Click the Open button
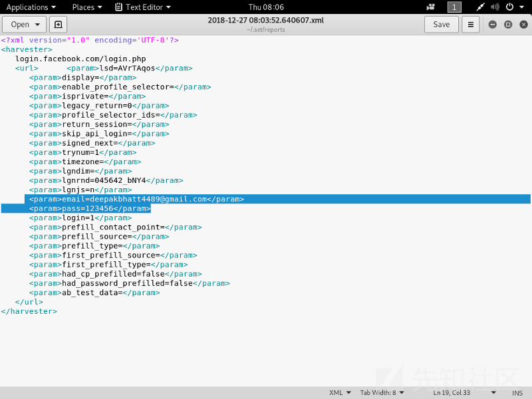 [x=25, y=25]
